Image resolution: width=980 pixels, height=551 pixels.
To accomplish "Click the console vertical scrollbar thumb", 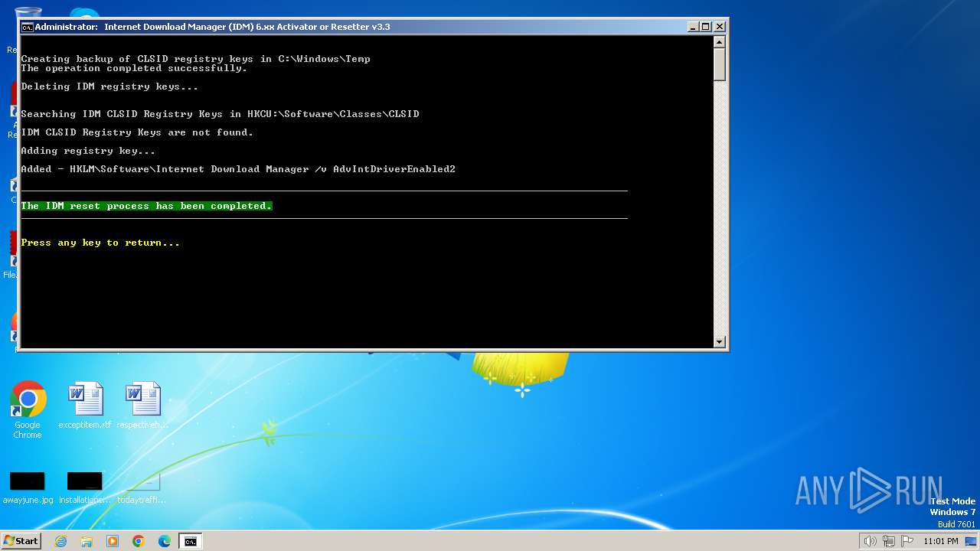I will 720,64.
